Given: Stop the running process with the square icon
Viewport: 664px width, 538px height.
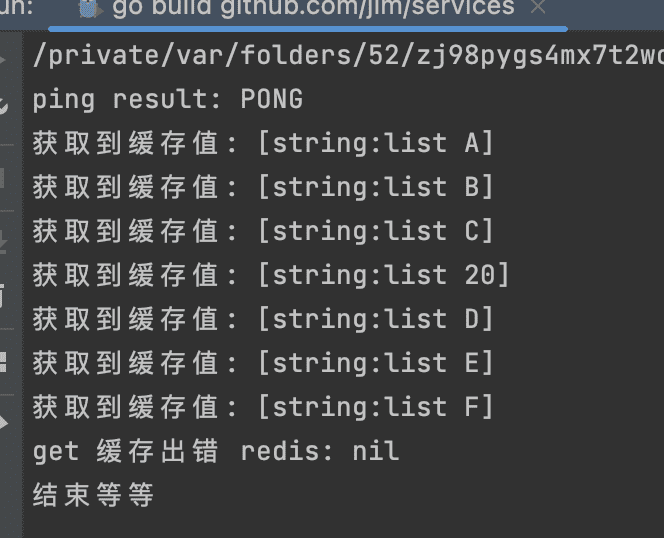Looking at the screenshot, I should pos(3,178).
